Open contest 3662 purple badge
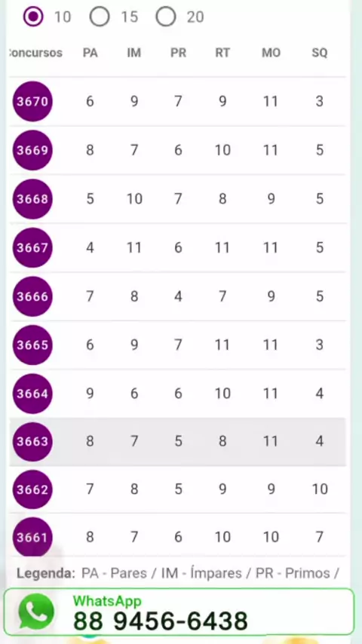 coord(32,489)
